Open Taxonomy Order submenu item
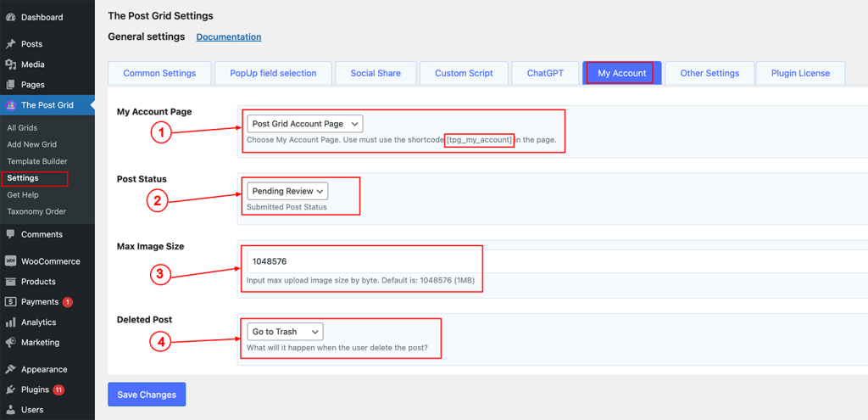Viewport: 868px width, 420px height. [x=36, y=211]
